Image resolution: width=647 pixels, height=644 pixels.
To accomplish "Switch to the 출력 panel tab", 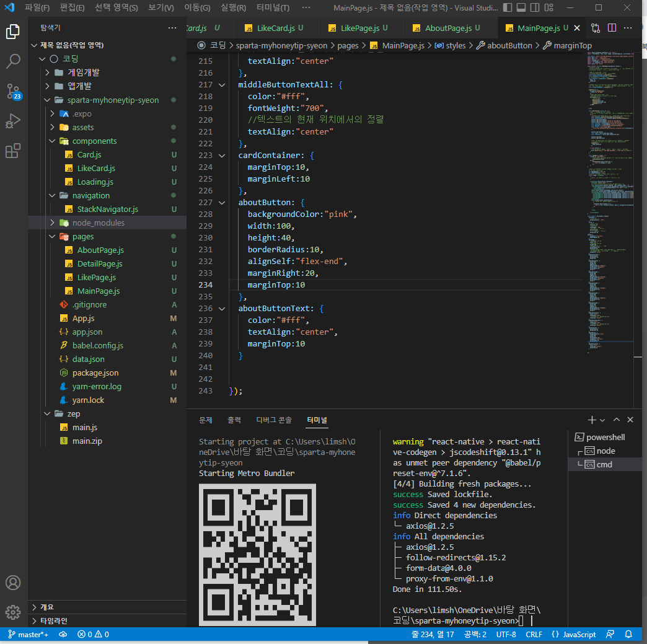I will (x=234, y=420).
